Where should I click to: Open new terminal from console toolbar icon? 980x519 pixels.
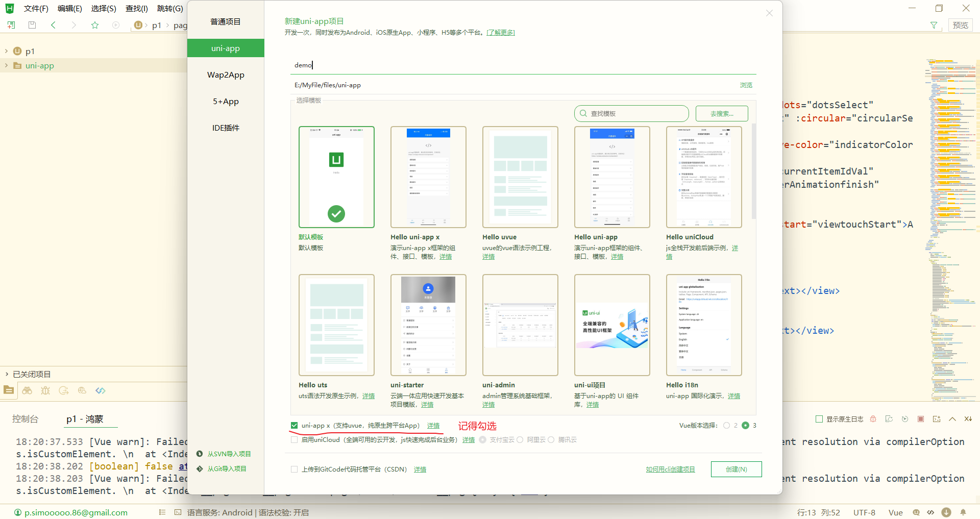(x=937, y=419)
